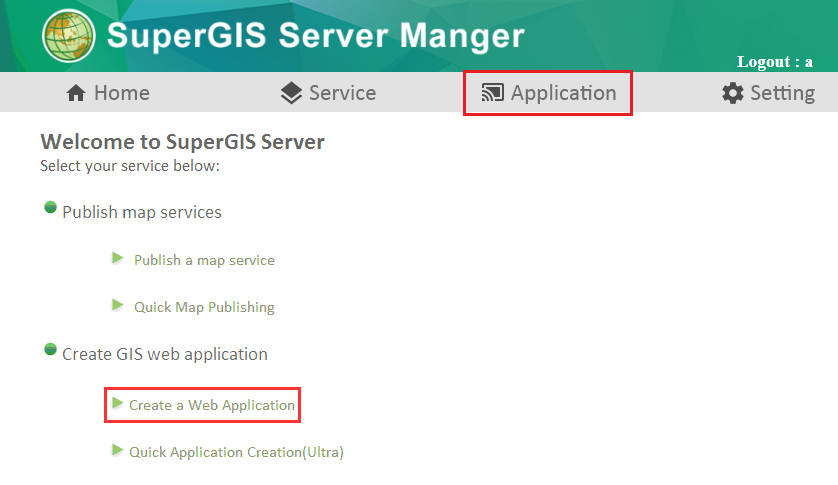
Task: Select the Create a Web Application link
Action: pos(212,405)
